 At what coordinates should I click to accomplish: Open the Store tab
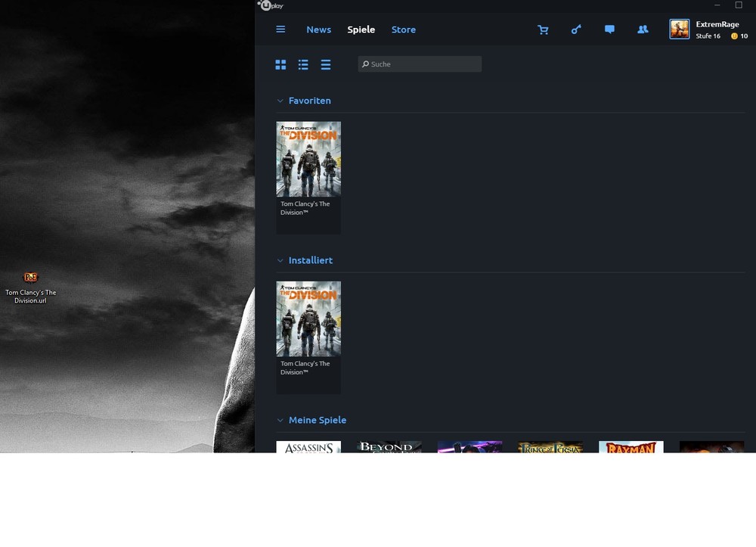(404, 30)
